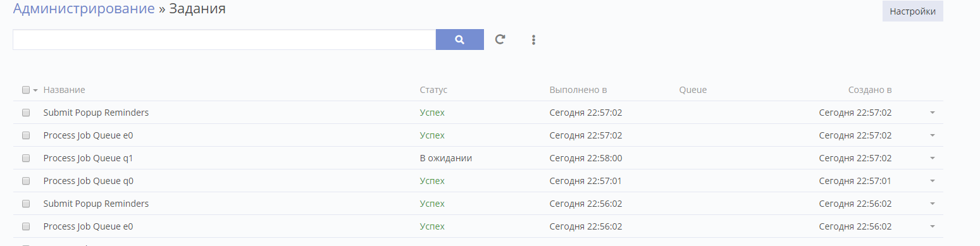The height and width of the screenshot is (246, 980).
Task: Click Сегодня 22:58:00 execution time
Action: 586,158
